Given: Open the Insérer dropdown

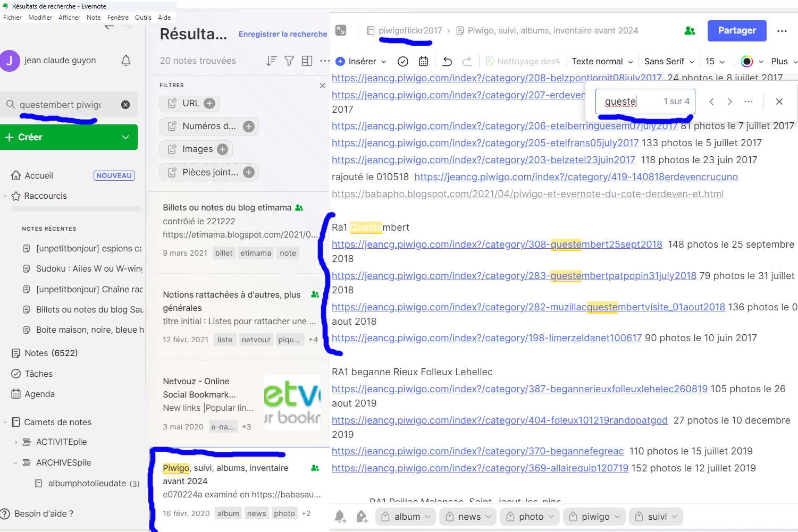Looking at the screenshot, I should (x=361, y=62).
